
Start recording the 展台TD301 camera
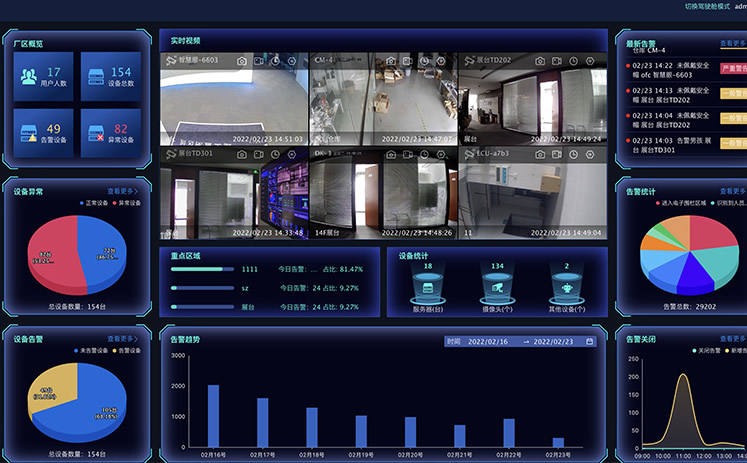pos(259,154)
